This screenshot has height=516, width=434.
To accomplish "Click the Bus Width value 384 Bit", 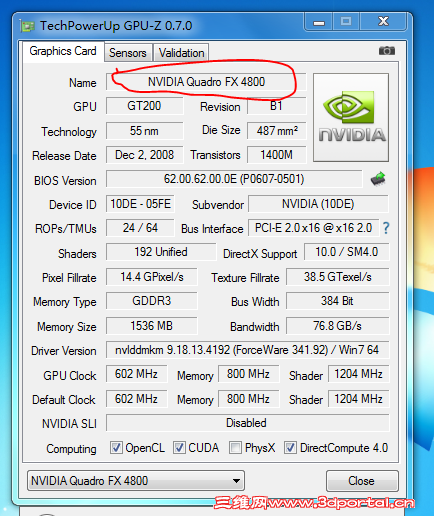I will pyautogui.click(x=337, y=301).
